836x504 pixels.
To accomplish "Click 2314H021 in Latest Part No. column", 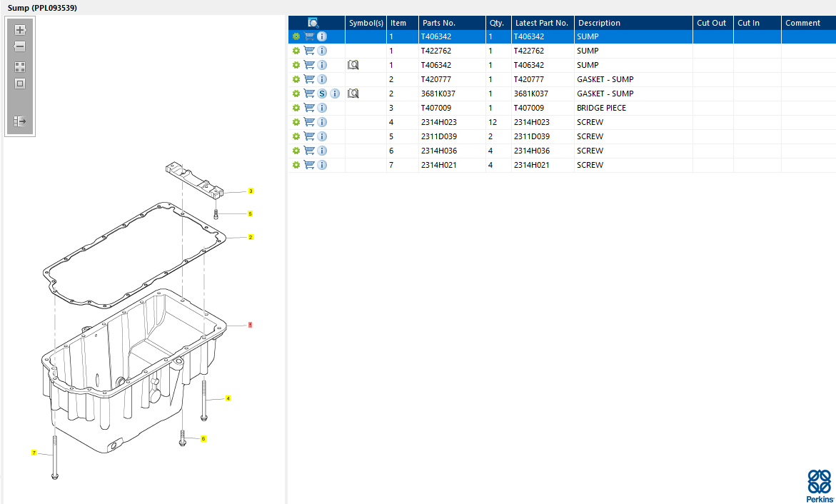I will (x=532, y=165).
